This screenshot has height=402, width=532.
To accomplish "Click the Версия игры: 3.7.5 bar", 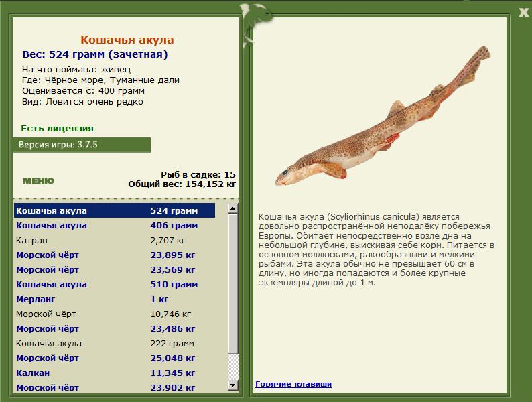I will point(82,145).
